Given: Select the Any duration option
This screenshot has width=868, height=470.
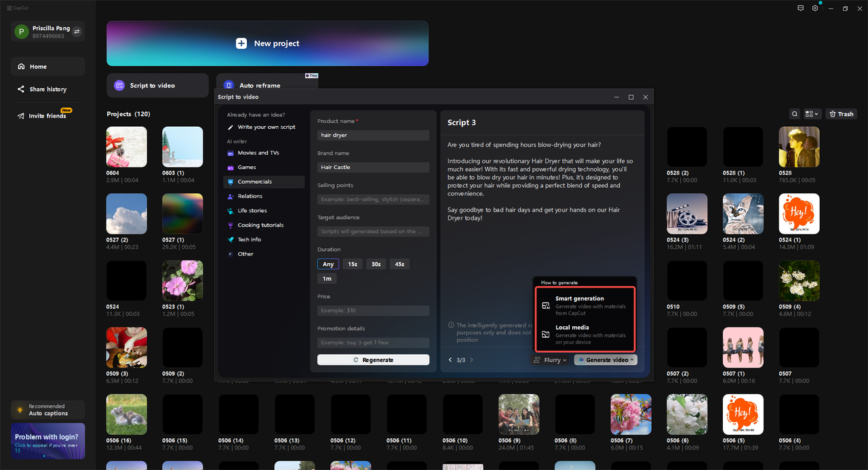Looking at the screenshot, I should [328, 264].
